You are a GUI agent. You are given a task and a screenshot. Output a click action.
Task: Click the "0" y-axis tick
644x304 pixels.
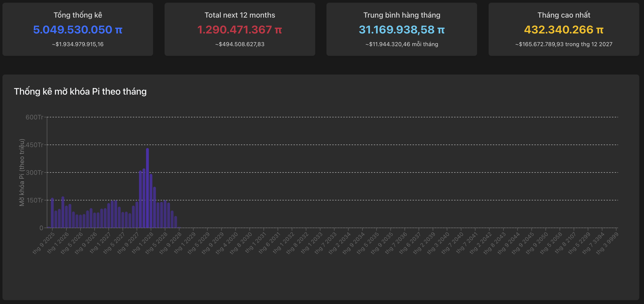point(41,228)
